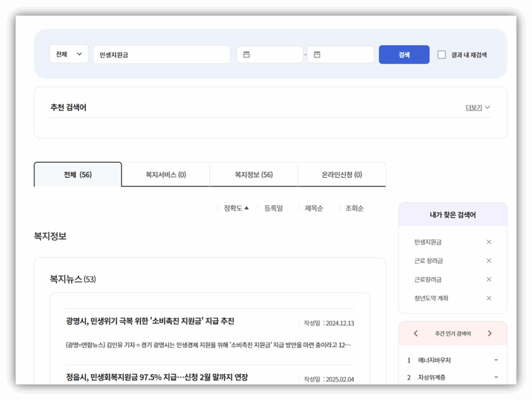Go to next 주간 인기 검색어 period
Image resolution: width=532 pixels, height=400 pixels.
[x=489, y=333]
